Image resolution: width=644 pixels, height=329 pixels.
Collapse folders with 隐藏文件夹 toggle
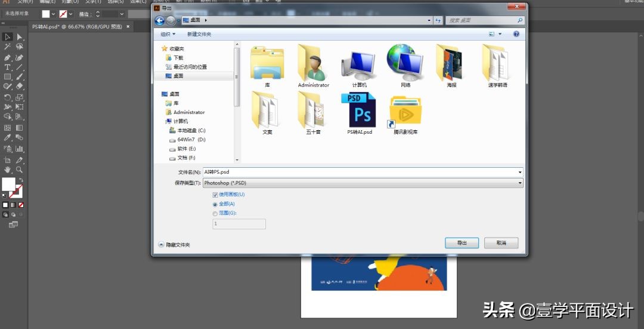174,245
